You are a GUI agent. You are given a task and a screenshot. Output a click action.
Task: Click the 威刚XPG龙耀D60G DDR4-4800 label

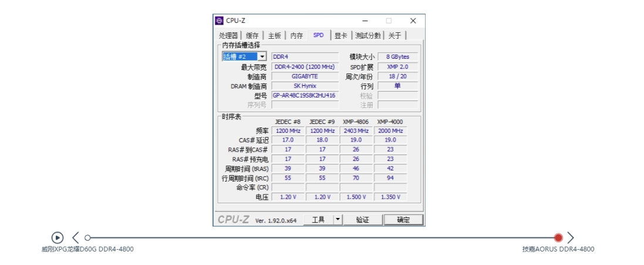(87, 249)
